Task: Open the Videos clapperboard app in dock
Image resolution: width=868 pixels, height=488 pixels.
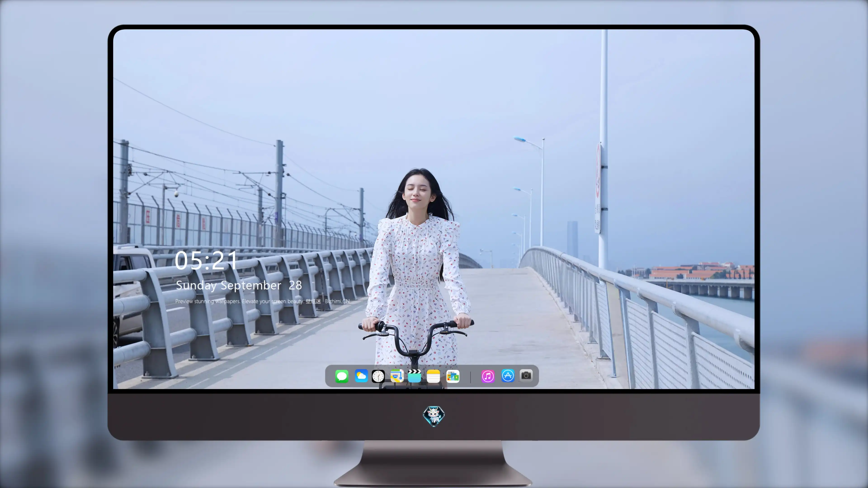Action: [x=415, y=376]
